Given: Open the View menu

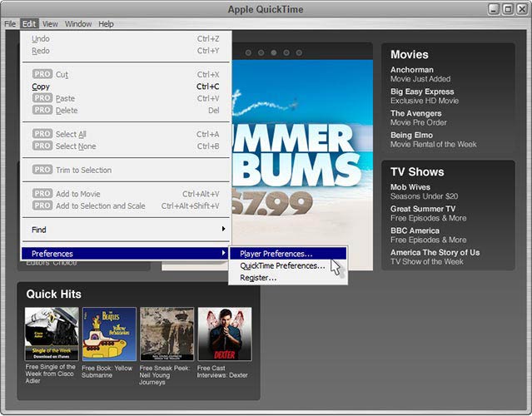Looking at the screenshot, I should (50, 24).
